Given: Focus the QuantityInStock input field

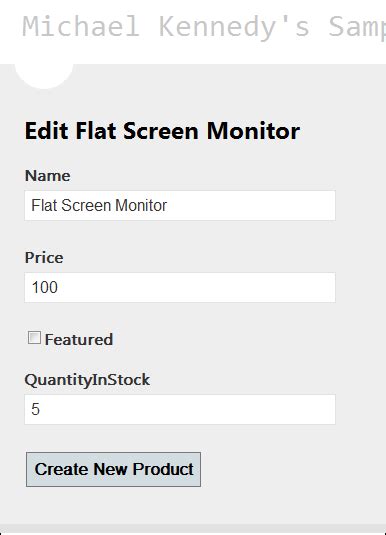Looking at the screenshot, I should pos(180,409).
